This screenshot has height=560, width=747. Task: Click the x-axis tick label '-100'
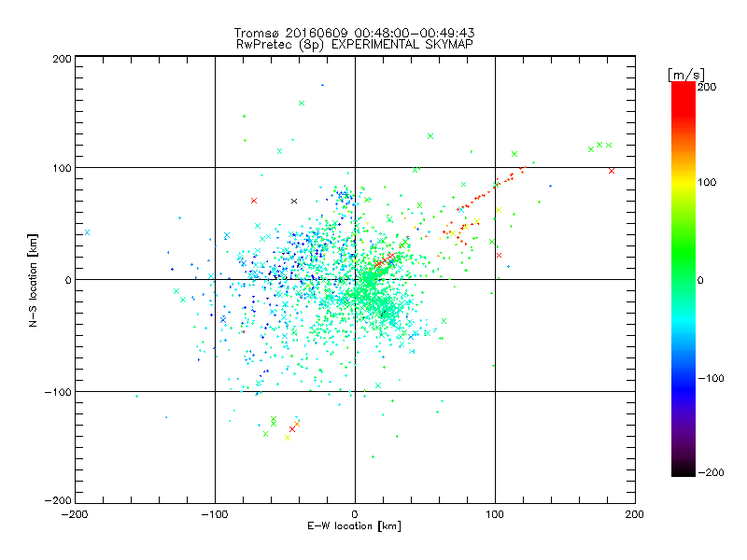215,514
